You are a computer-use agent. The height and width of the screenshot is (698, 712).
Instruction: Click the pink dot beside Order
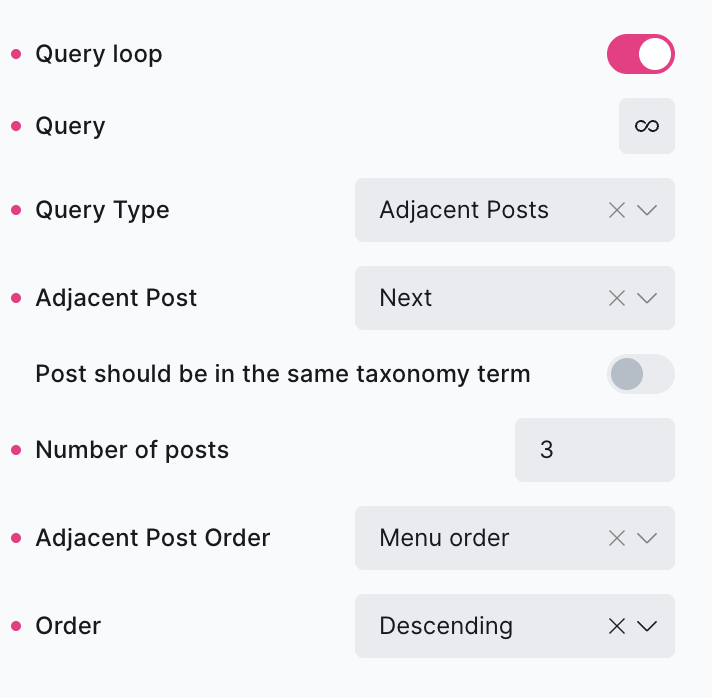tap(16, 626)
